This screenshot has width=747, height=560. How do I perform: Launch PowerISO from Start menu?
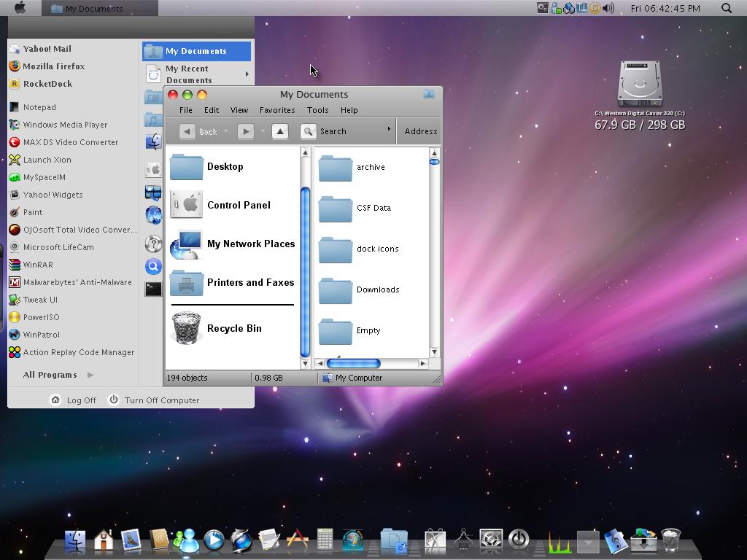tap(34, 317)
